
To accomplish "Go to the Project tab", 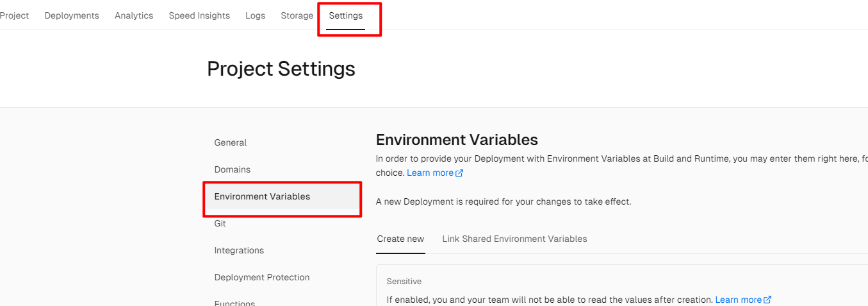I will pyautogui.click(x=14, y=15).
